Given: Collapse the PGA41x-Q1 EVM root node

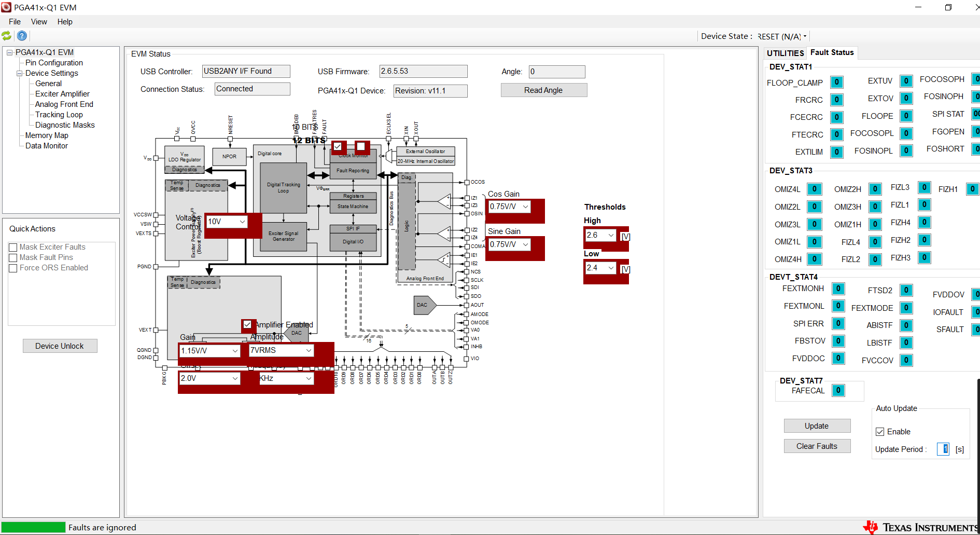Looking at the screenshot, I should pos(9,52).
